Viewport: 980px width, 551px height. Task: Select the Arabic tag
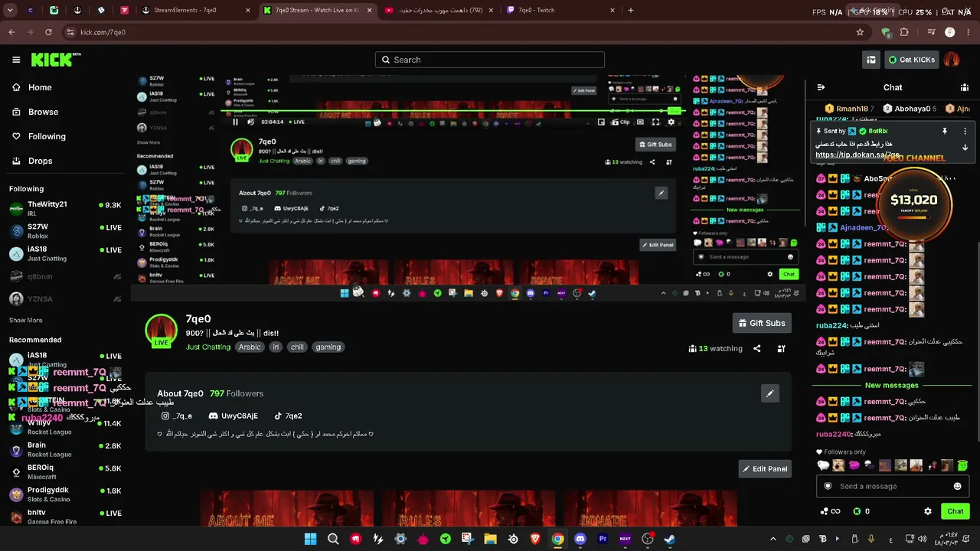pyautogui.click(x=250, y=347)
